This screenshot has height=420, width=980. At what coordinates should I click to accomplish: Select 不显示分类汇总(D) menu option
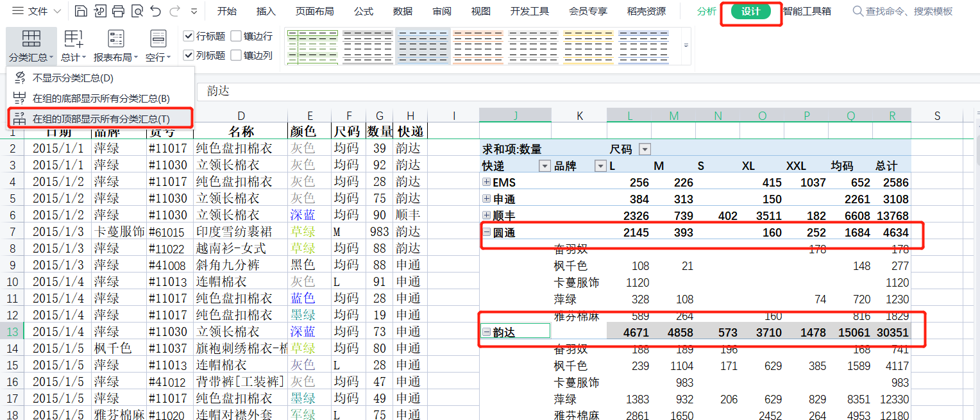click(x=72, y=78)
